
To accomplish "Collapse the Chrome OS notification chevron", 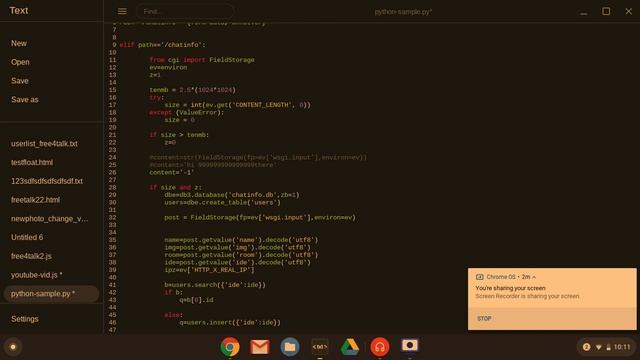I will (534, 277).
